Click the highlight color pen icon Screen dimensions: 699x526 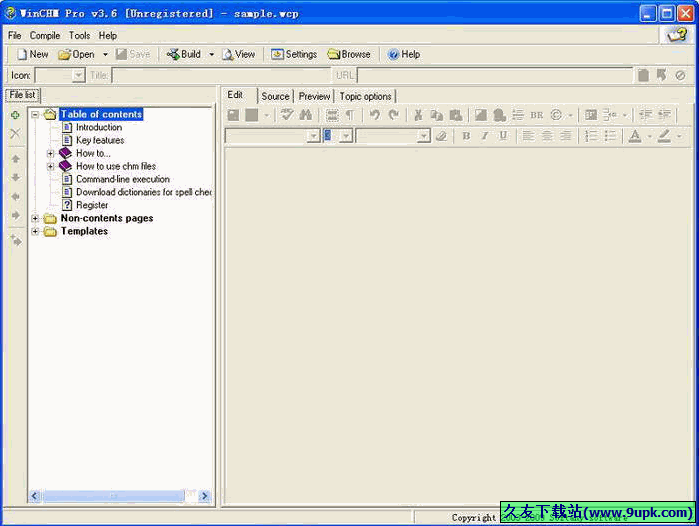(664, 136)
